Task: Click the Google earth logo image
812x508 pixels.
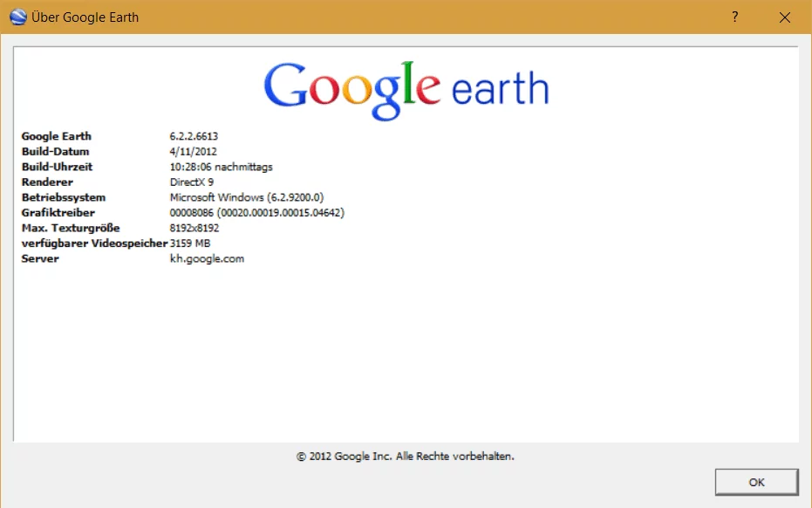Action: coord(406,90)
